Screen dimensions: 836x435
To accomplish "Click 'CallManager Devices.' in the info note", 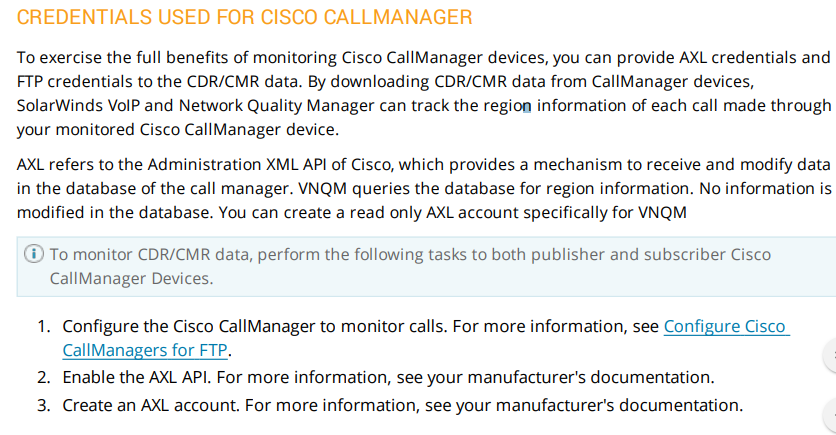I will [x=131, y=278].
